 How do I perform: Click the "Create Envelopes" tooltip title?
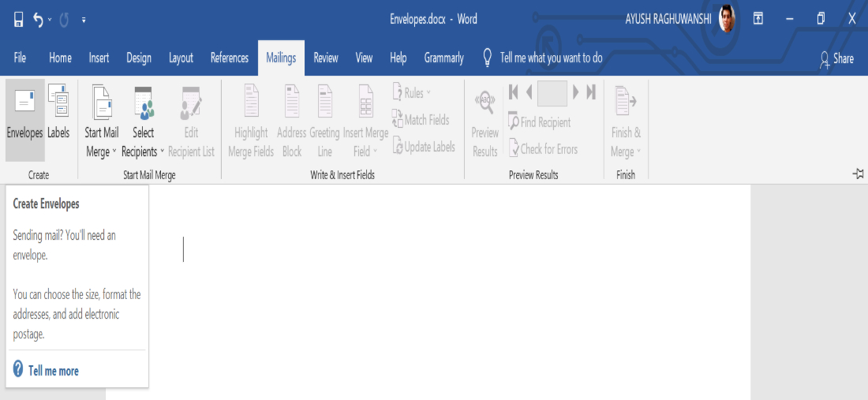point(46,204)
